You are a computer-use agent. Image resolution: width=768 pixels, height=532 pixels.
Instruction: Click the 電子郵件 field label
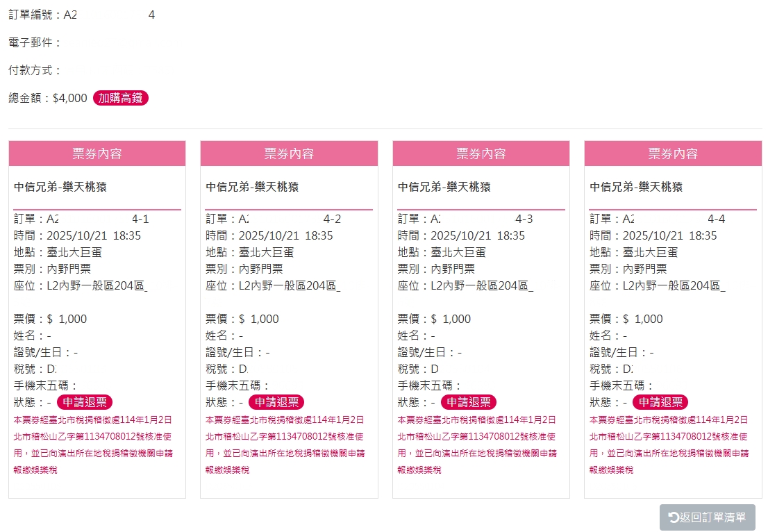point(35,43)
